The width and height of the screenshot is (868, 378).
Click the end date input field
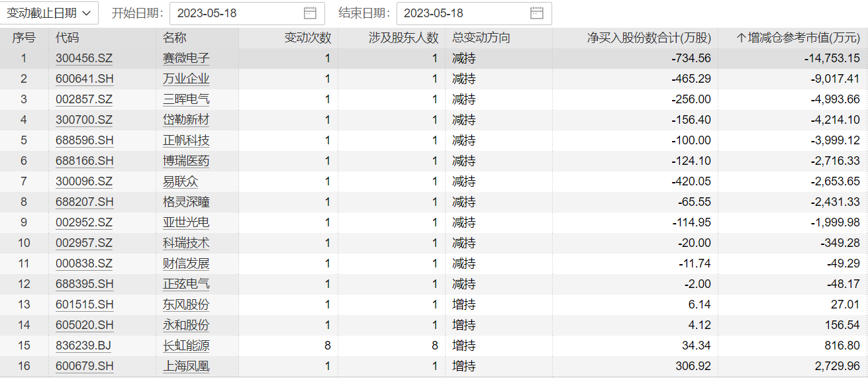(x=461, y=13)
